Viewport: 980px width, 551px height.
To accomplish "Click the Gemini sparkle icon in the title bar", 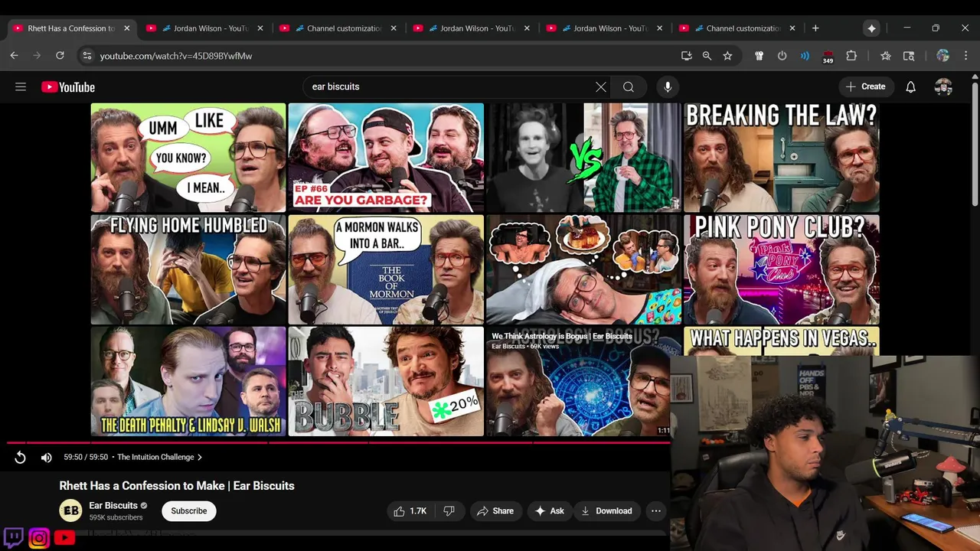I will point(871,28).
